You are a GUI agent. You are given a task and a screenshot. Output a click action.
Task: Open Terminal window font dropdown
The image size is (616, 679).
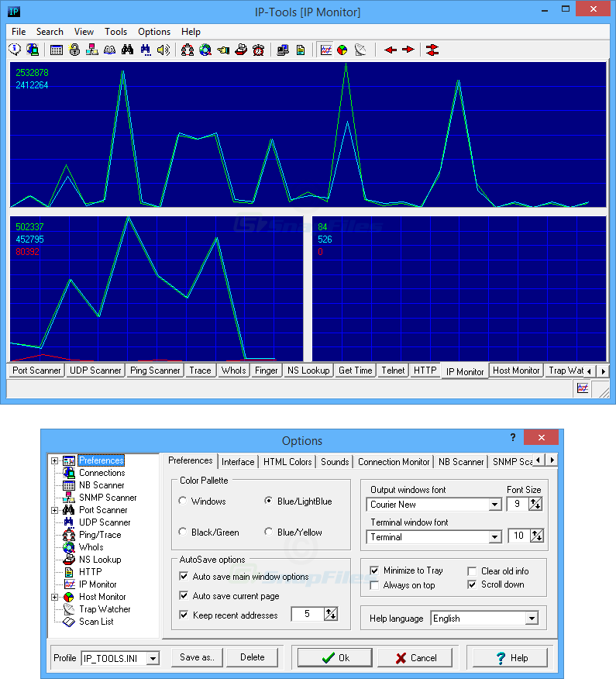coord(495,537)
